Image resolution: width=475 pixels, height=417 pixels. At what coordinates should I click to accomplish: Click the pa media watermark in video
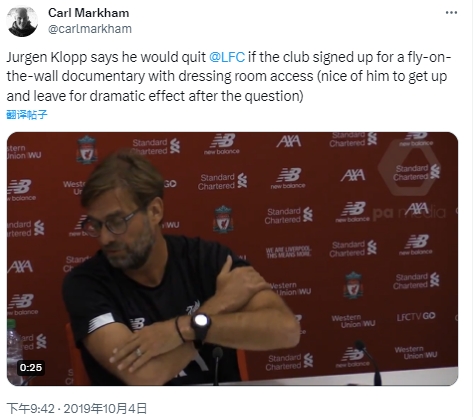pos(409,213)
